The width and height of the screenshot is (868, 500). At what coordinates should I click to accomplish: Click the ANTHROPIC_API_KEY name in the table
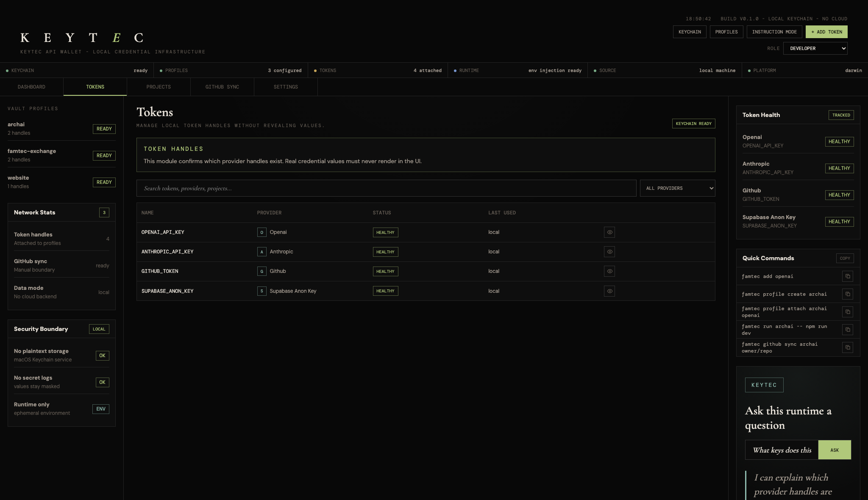(167, 252)
